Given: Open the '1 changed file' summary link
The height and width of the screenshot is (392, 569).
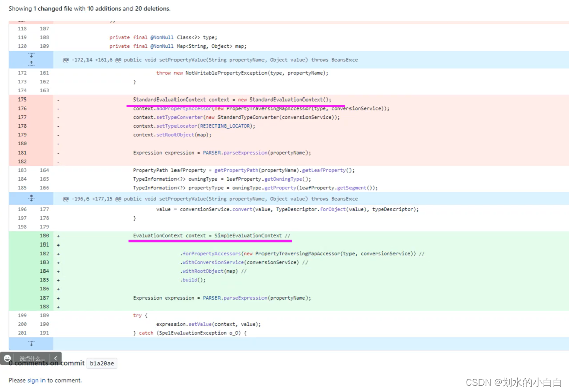Looking at the screenshot, I should click(53, 8).
